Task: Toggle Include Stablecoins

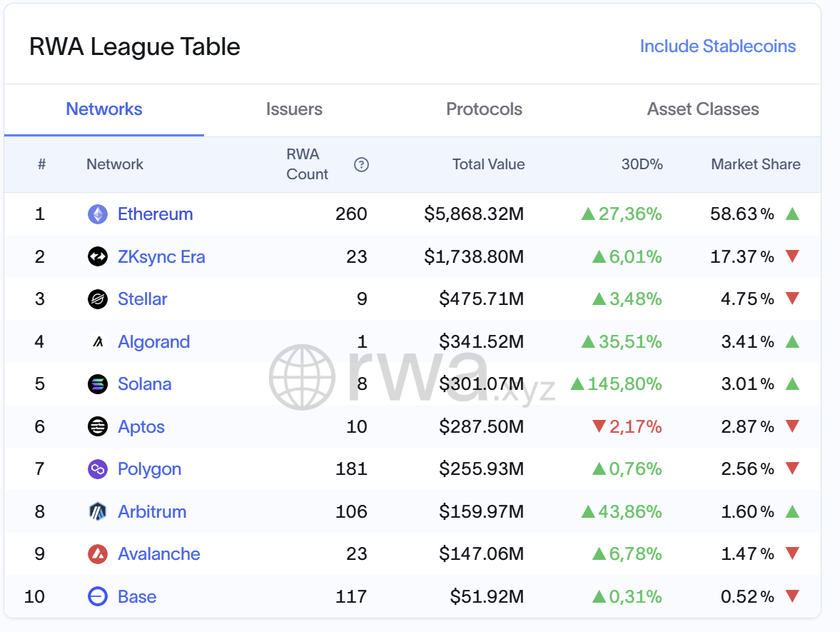Action: pyautogui.click(x=717, y=46)
